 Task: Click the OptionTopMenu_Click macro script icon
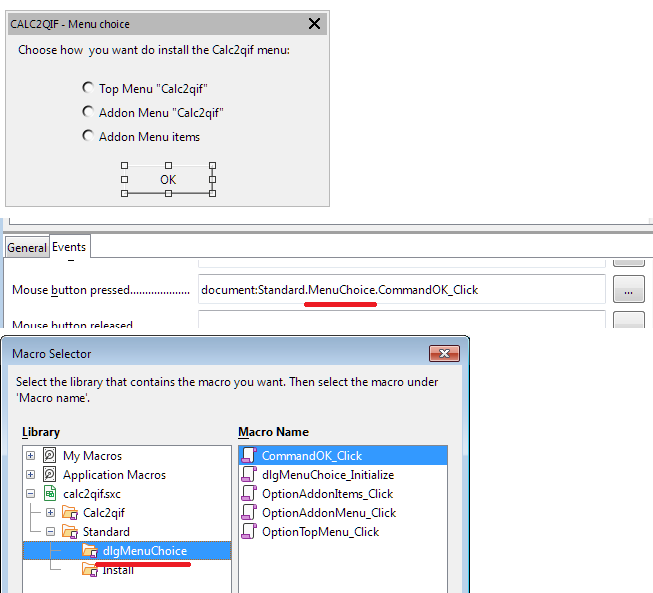249,531
